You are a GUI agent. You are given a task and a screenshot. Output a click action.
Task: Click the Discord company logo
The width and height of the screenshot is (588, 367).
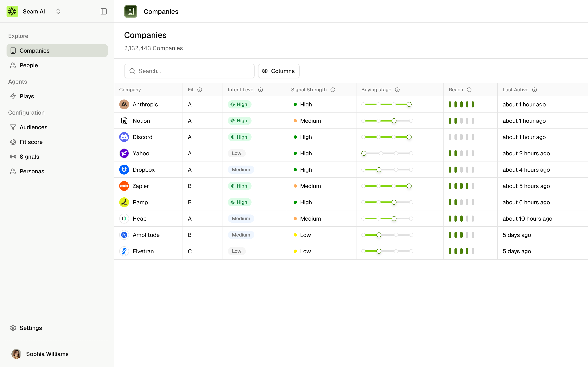point(124,137)
